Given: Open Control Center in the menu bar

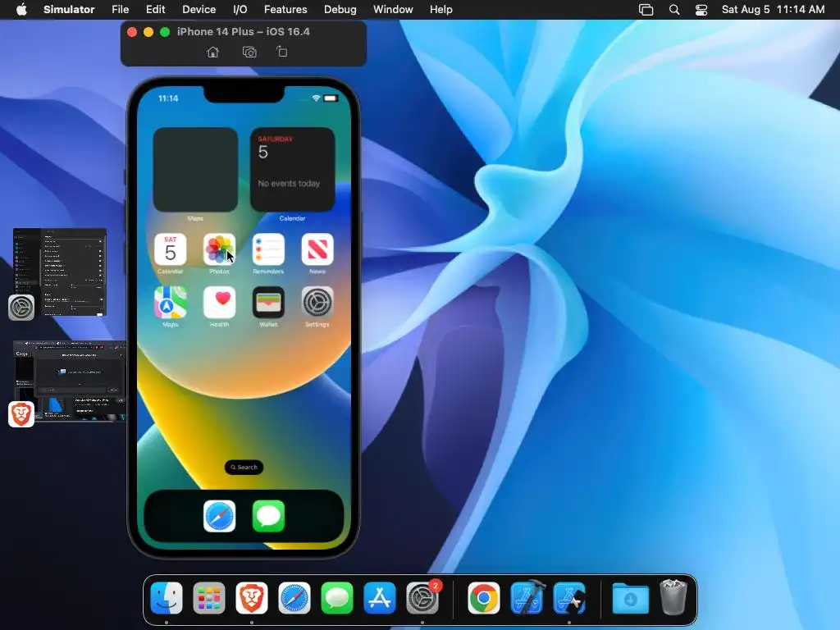Looking at the screenshot, I should [x=701, y=10].
